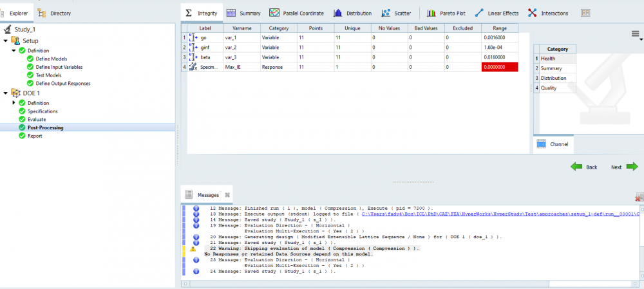Select Define Models step
The height and width of the screenshot is (289, 644).
52,59
